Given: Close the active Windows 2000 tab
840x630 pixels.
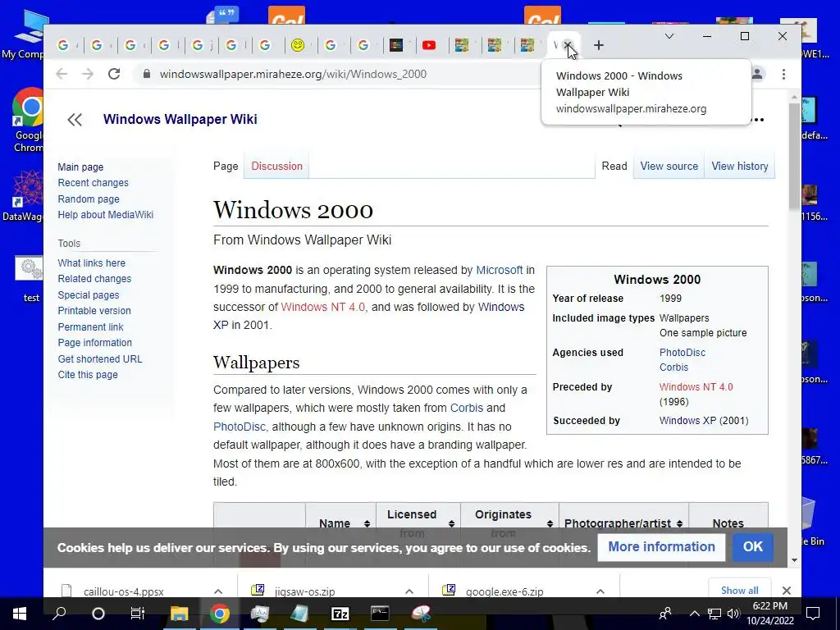Looking at the screenshot, I should 568,44.
